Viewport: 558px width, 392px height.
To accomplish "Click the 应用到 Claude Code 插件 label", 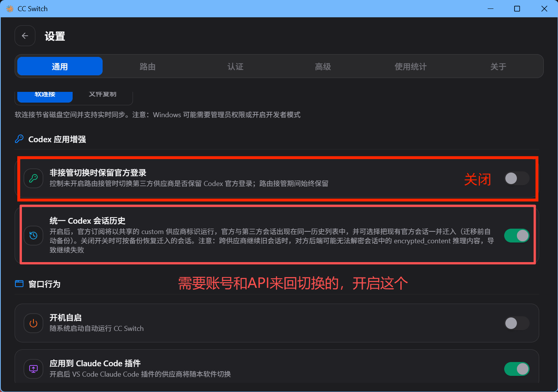I will point(95,363).
